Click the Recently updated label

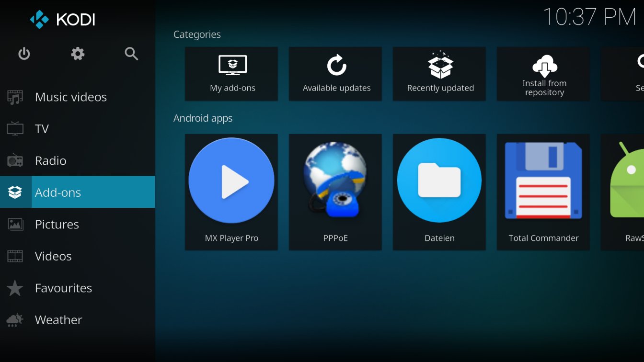[x=440, y=88]
